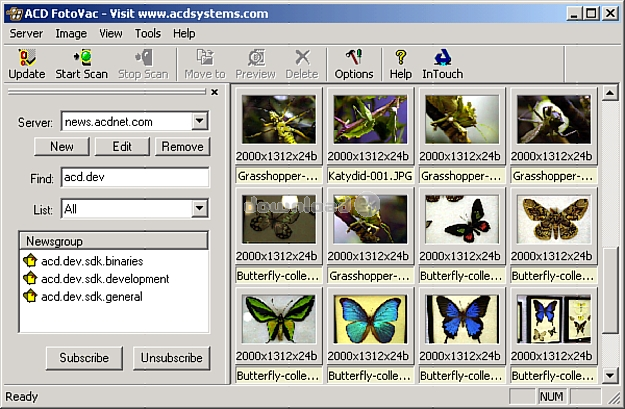The height and width of the screenshot is (409, 625).
Task: Click the Subscribe button
Action: click(x=84, y=358)
